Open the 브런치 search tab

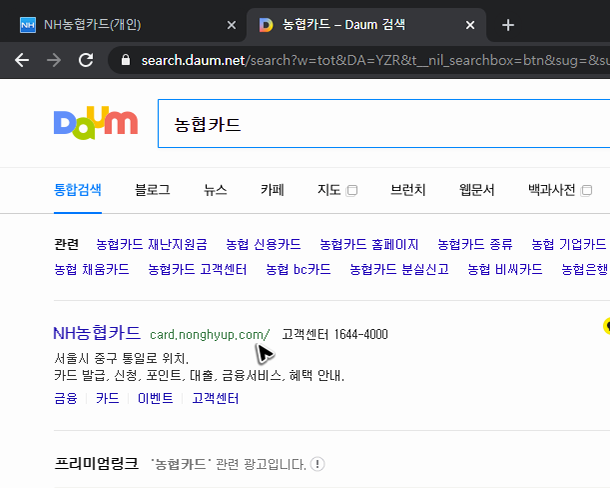coord(408,190)
